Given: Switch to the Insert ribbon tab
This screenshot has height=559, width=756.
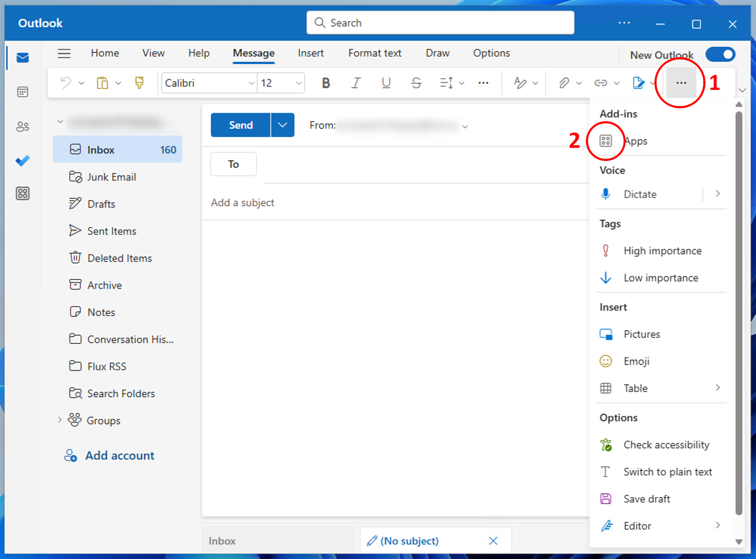Looking at the screenshot, I should coord(311,53).
